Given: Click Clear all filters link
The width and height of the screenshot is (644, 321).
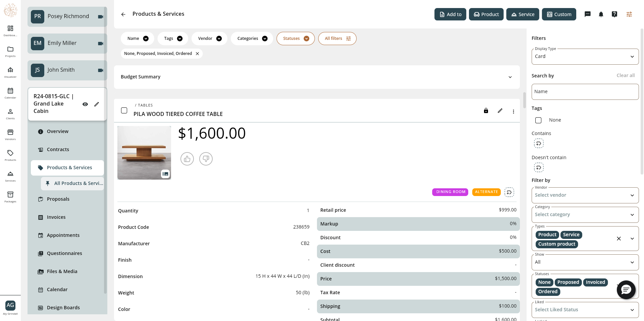Looking at the screenshot, I should click(x=626, y=75).
